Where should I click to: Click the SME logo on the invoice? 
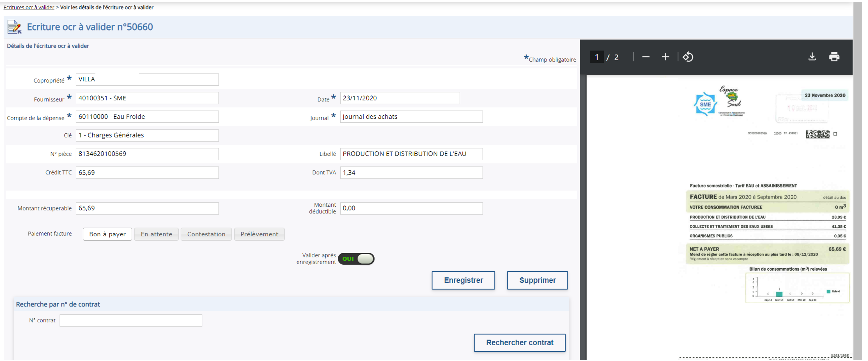click(705, 104)
